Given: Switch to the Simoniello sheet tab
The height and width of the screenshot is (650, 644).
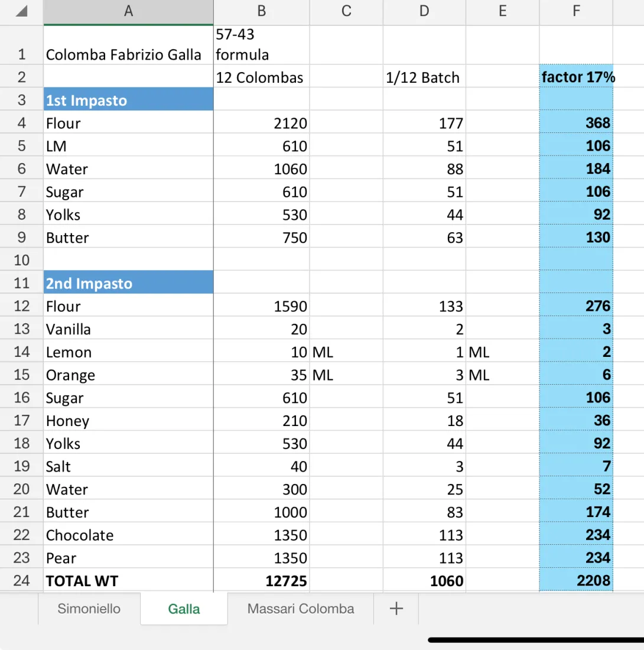Looking at the screenshot, I should 89,609.
